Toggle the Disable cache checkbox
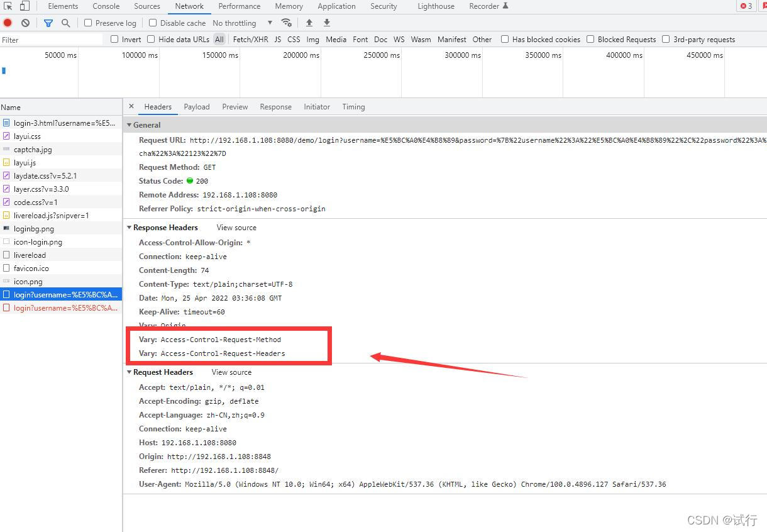 (153, 23)
